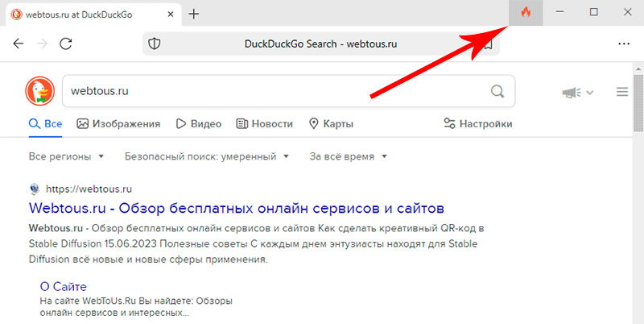Maximize the browser window

click(593, 12)
